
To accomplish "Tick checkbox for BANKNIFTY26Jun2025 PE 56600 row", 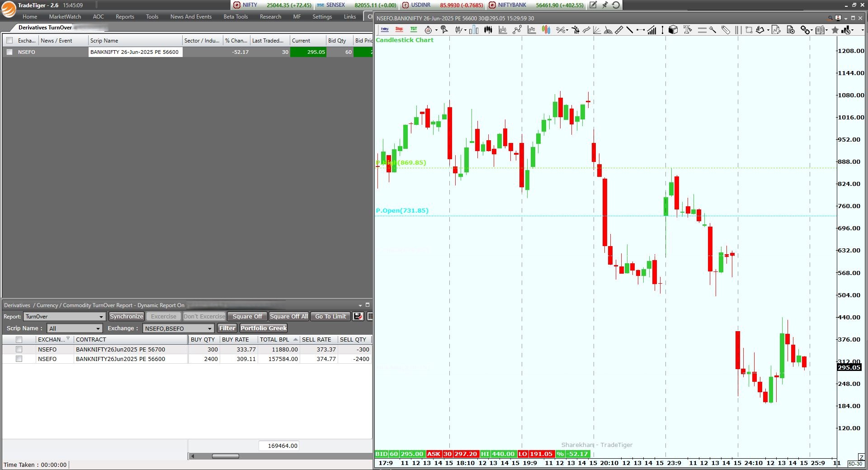I will [19, 359].
